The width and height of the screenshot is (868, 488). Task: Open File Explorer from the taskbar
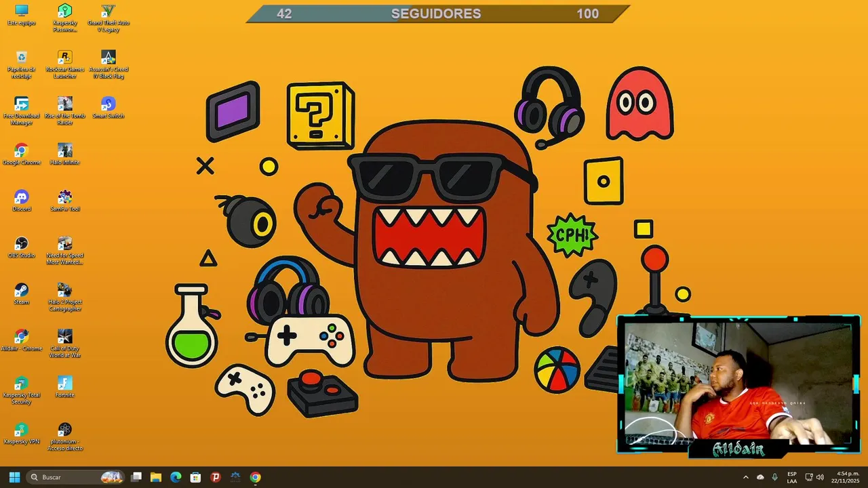156,477
